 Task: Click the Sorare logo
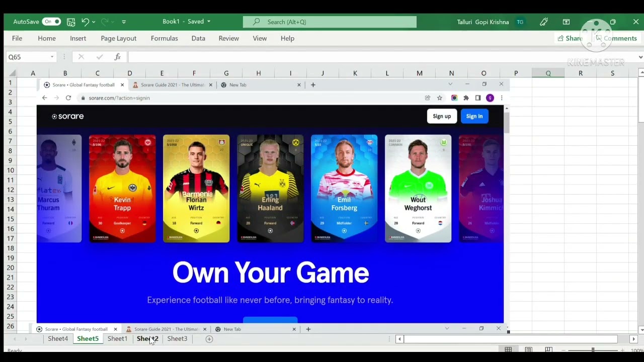point(67,116)
